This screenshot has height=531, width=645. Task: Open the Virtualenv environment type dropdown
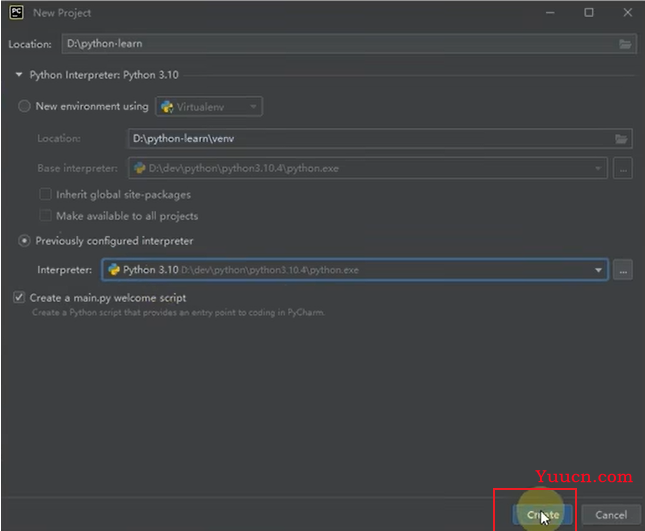point(209,107)
